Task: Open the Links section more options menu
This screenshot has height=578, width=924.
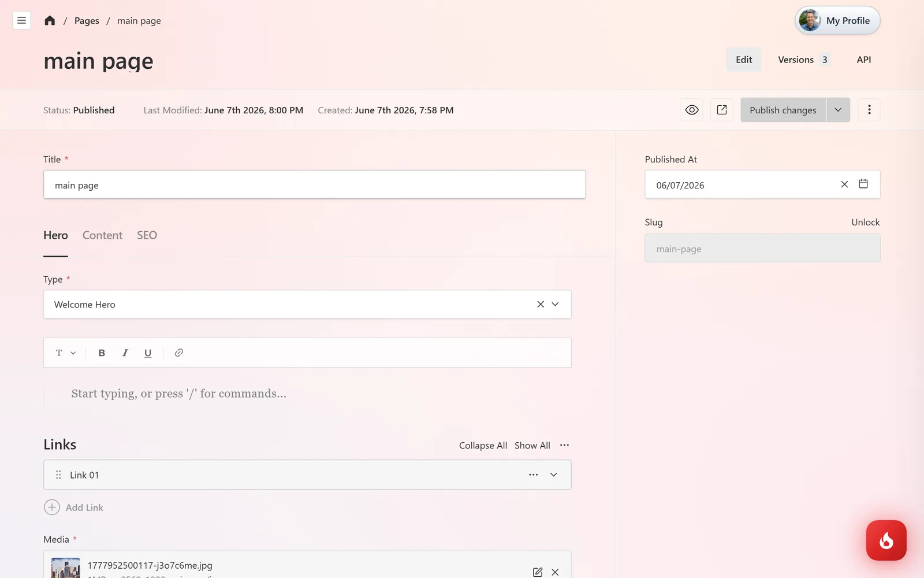Action: (564, 445)
